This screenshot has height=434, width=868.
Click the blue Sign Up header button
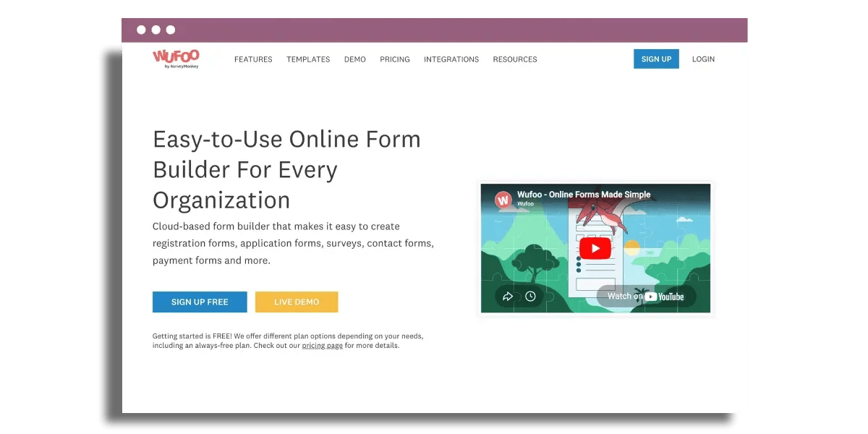point(656,59)
